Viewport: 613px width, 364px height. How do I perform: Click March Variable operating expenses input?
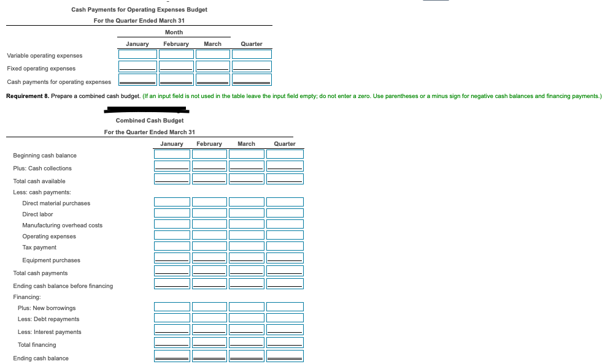click(213, 55)
